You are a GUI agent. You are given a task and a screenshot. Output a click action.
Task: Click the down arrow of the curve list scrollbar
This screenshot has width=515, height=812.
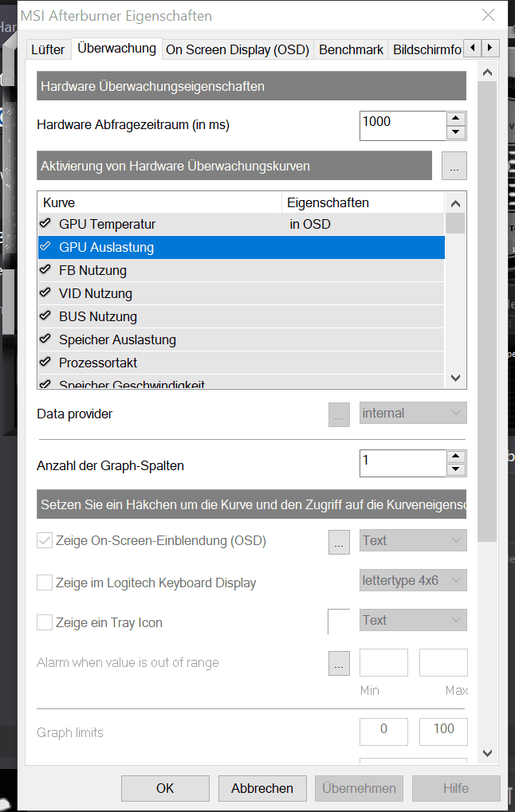click(x=455, y=378)
